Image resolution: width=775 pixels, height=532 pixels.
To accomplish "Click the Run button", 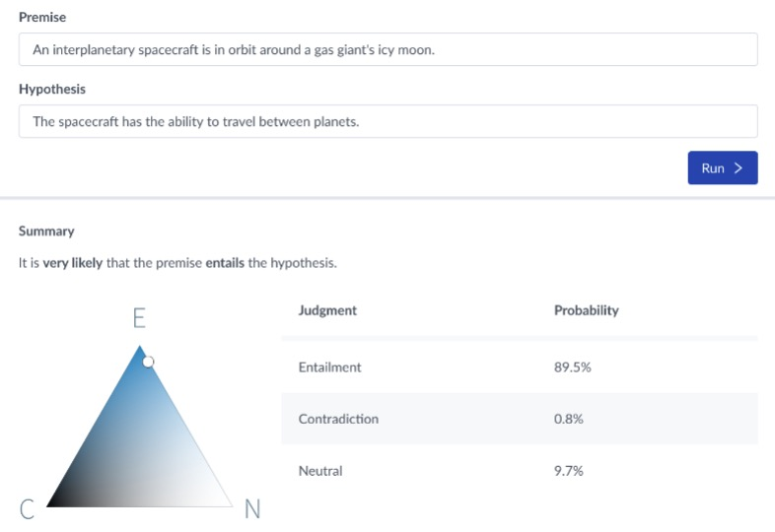I will (722, 168).
